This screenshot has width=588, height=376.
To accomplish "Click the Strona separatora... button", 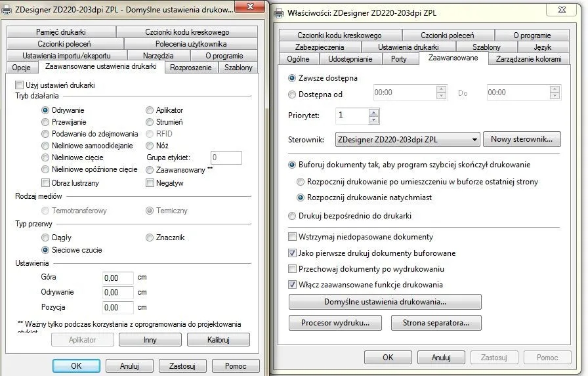I will [436, 323].
